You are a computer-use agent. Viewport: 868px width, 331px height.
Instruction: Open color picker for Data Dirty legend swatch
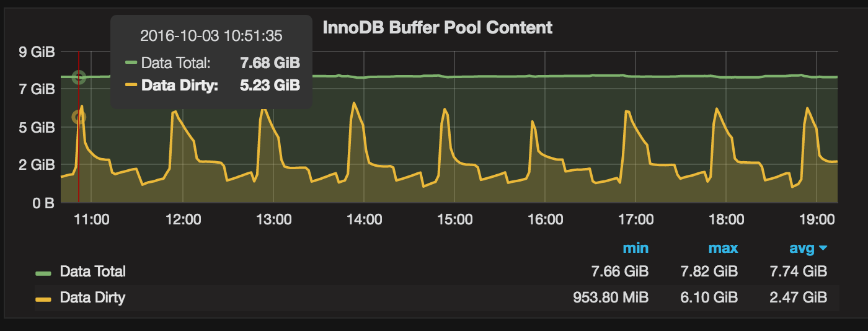(x=43, y=298)
